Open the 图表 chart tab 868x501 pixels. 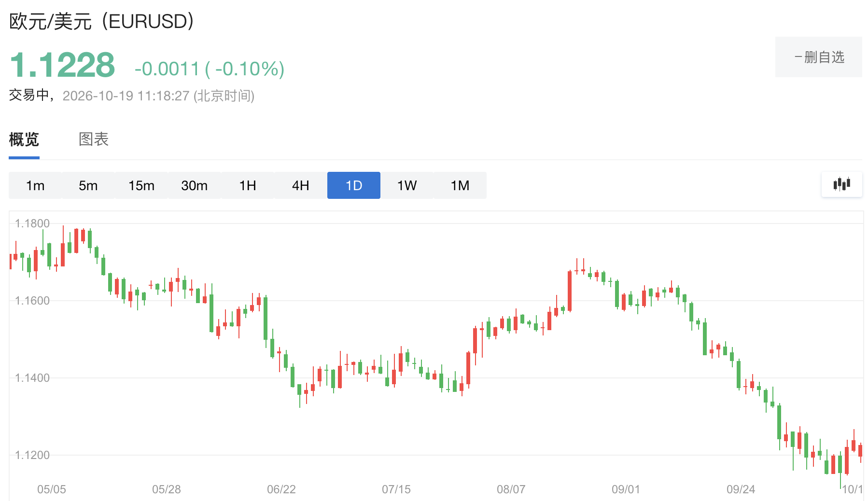(x=94, y=139)
